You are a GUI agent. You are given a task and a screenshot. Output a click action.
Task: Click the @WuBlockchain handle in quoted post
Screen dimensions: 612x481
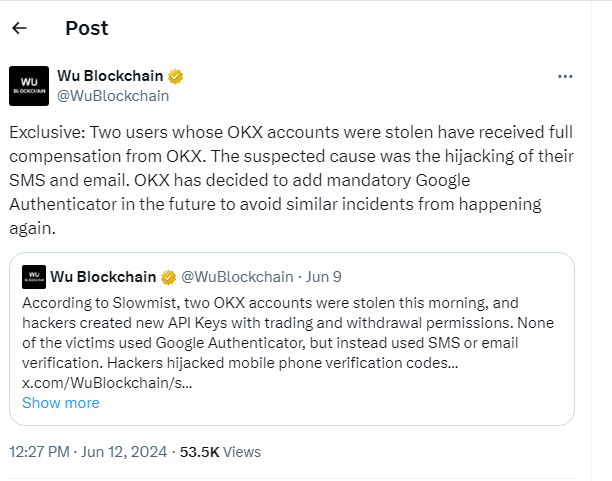[237, 276]
